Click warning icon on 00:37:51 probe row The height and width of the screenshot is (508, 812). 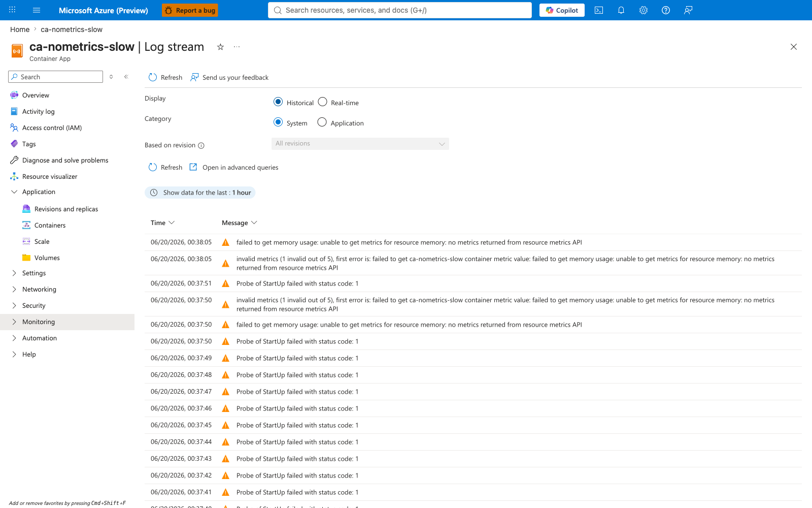(x=226, y=283)
